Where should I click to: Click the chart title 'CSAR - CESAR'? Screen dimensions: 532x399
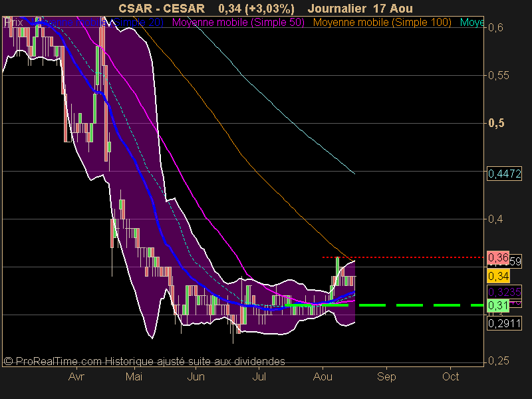(x=162, y=8)
